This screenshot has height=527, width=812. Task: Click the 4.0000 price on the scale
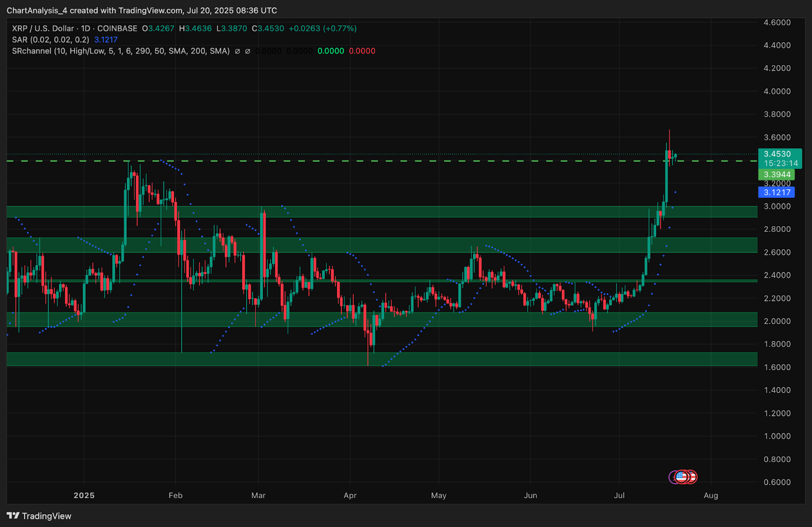tap(777, 91)
